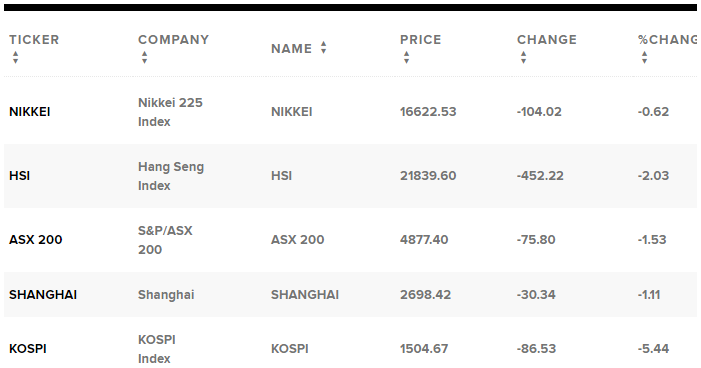The image size is (701, 368).
Task: Sort by %CHANGE using arrow icon
Action: [x=644, y=57]
